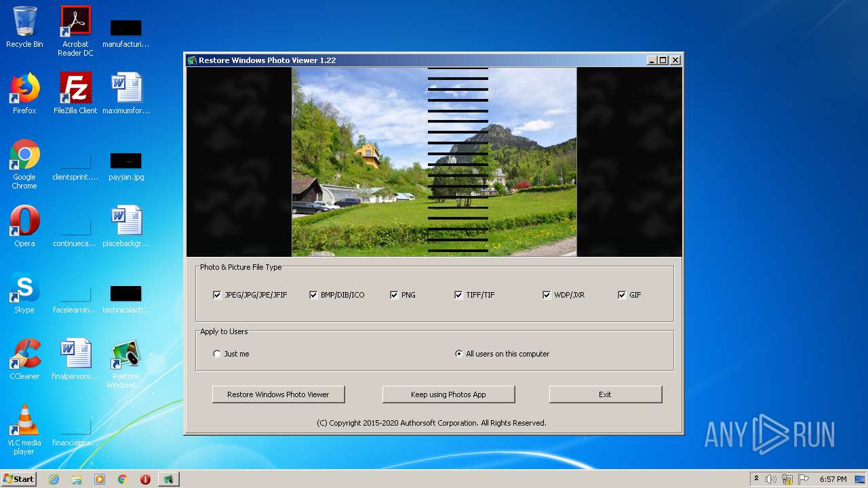Screen dimensions: 868x488
Task: Click the network tray icon
Action: click(787, 479)
